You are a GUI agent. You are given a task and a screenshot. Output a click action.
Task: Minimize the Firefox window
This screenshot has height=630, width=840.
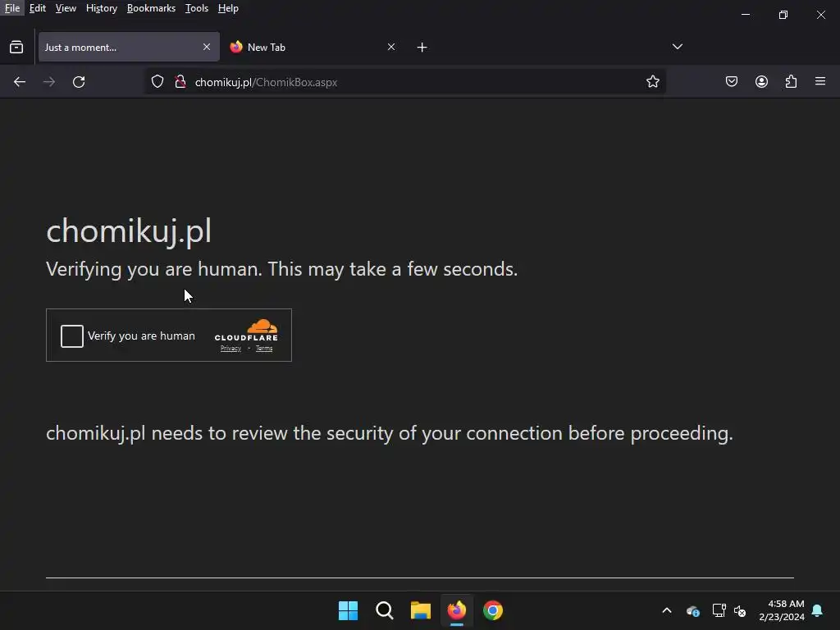pos(746,15)
